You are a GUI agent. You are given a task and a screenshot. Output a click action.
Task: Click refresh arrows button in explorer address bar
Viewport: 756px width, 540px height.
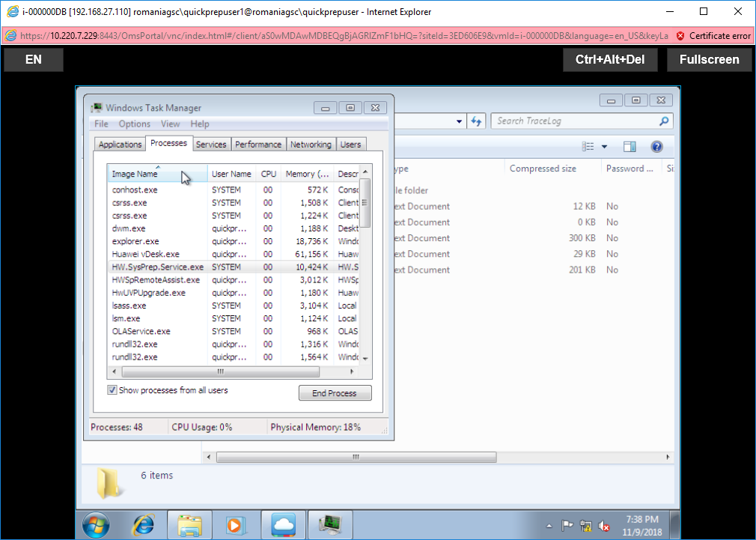coord(476,121)
